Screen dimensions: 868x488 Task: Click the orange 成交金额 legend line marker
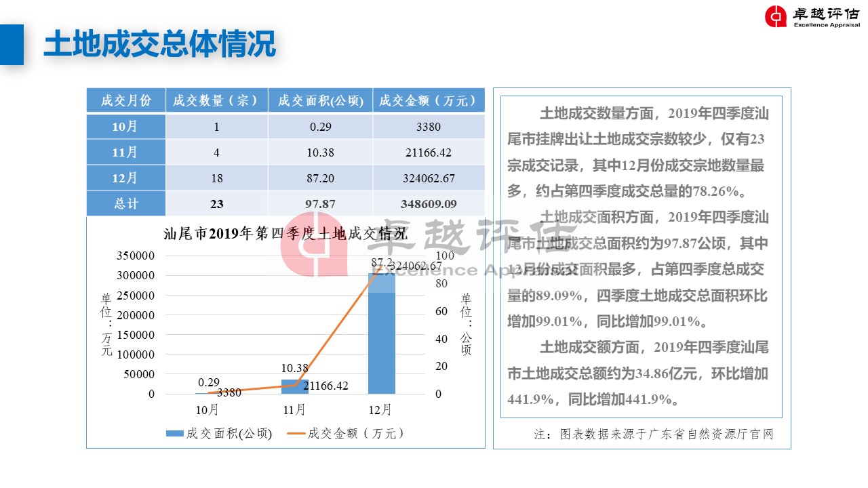[296, 434]
